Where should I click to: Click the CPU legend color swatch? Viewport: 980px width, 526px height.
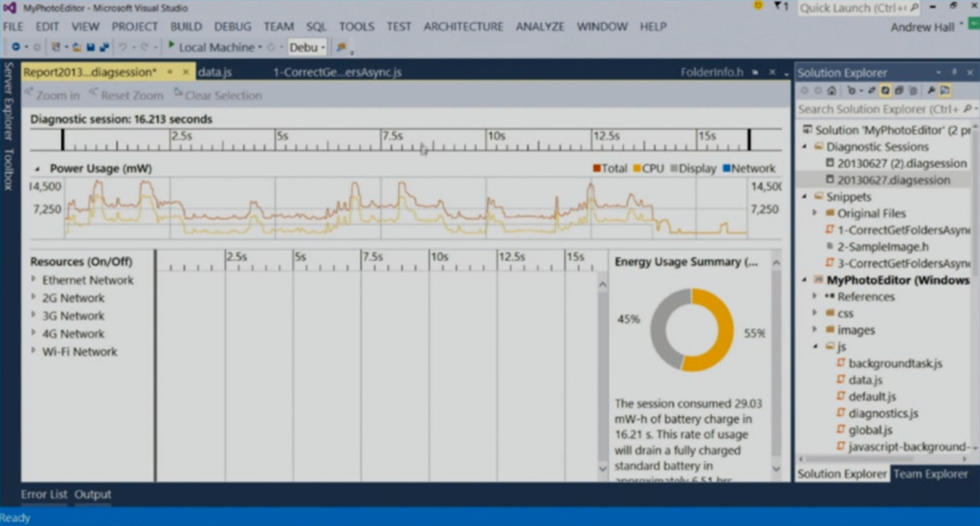[636, 168]
